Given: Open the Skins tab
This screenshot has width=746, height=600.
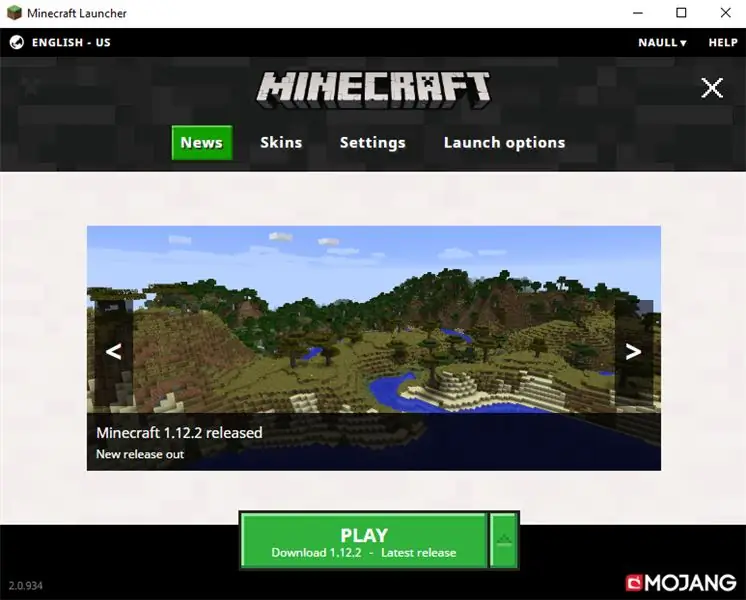Looking at the screenshot, I should pyautogui.click(x=281, y=143).
